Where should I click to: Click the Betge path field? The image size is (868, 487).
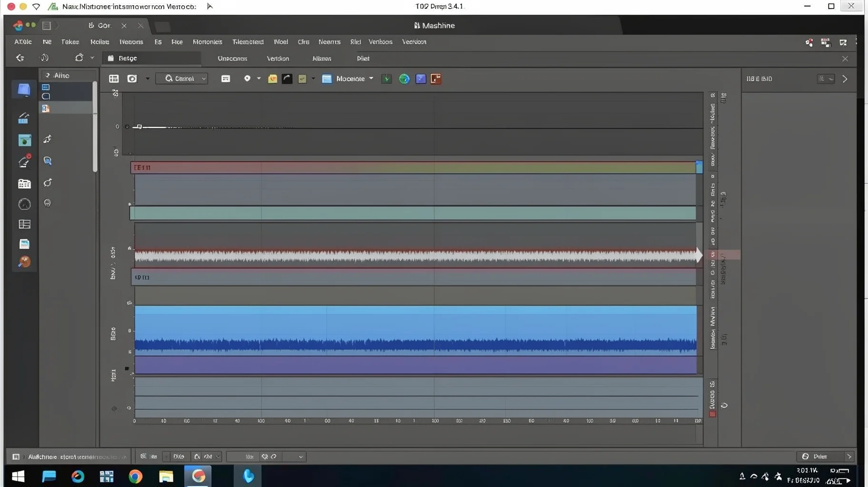pos(151,58)
